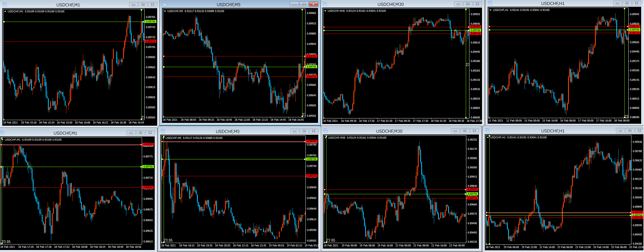Click the chart icon of bottom USDCHF,H1 window
Image resolution: width=644 pixels, height=252 pixels.
coord(487,130)
